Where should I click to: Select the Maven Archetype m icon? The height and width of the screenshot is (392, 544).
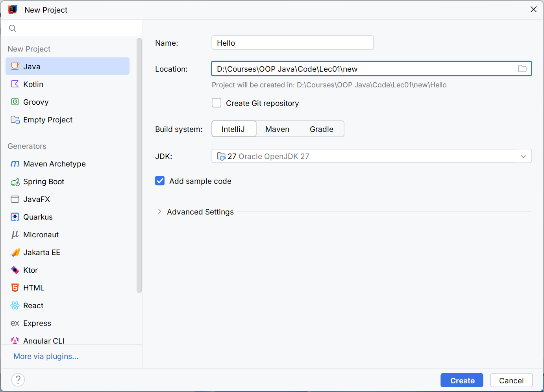point(15,164)
